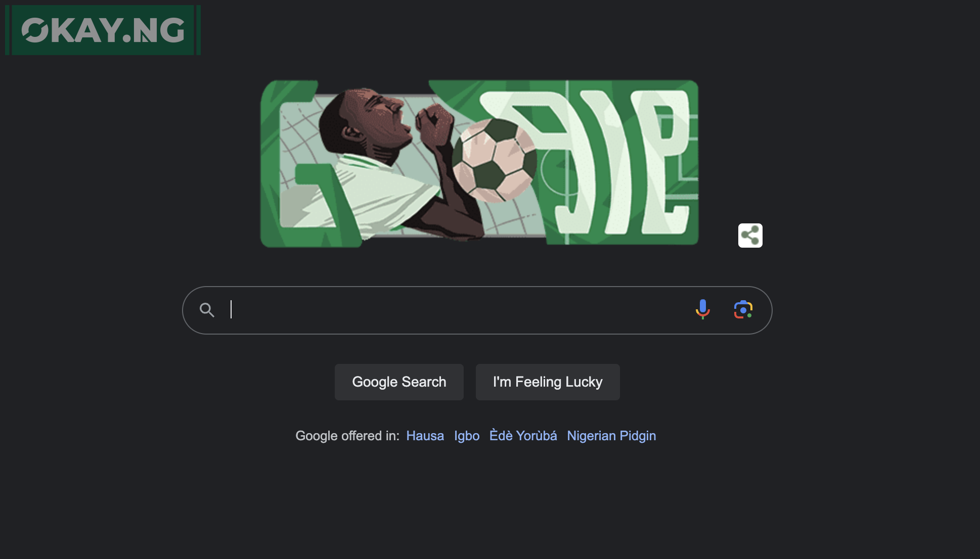
Task: Open Google Lens camera image search
Action: tap(743, 309)
